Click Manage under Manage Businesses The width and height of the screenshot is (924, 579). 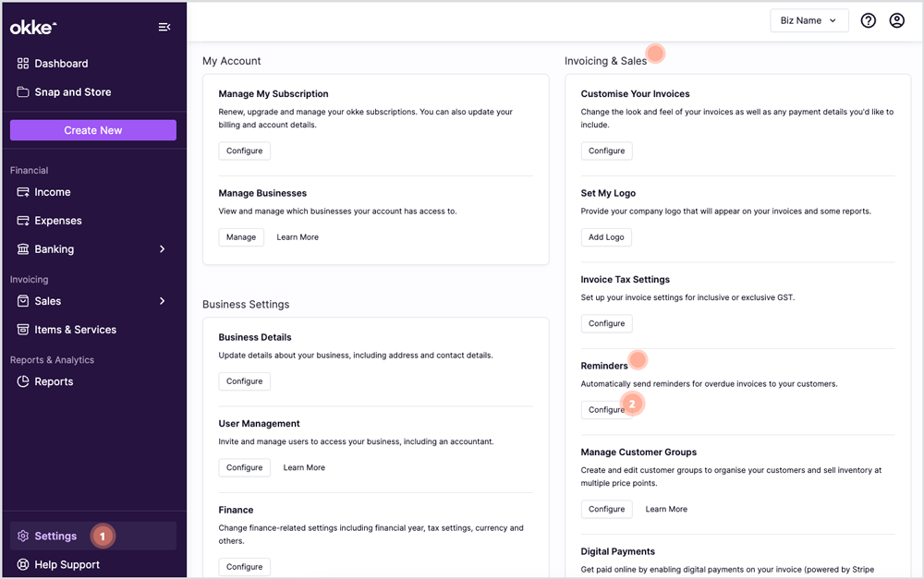[241, 237]
